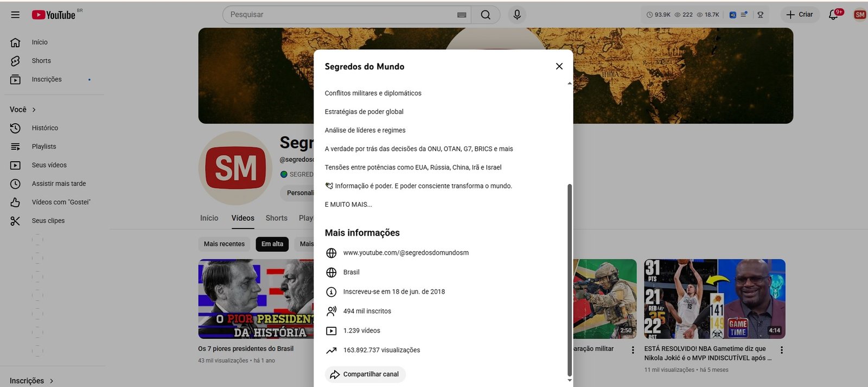The width and height of the screenshot is (868, 387).
Task: Click the text "E MUITO MAIS..."
Action: coord(348,205)
